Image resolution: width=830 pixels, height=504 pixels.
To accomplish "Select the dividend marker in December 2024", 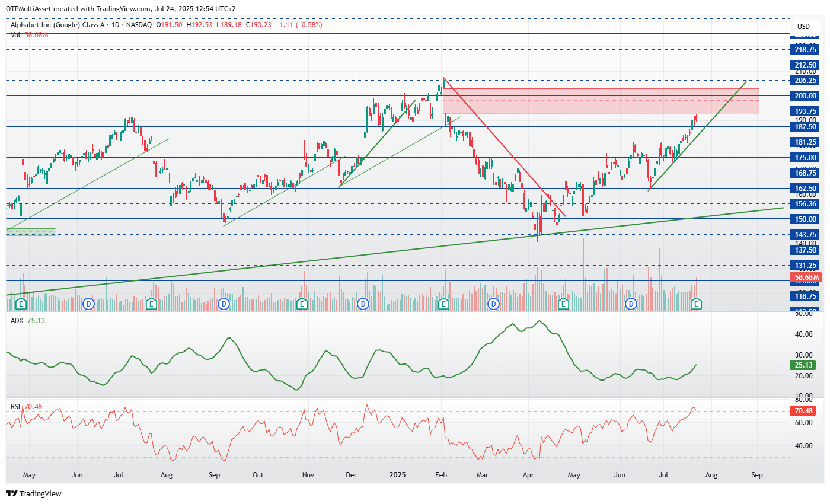I will click(x=363, y=304).
